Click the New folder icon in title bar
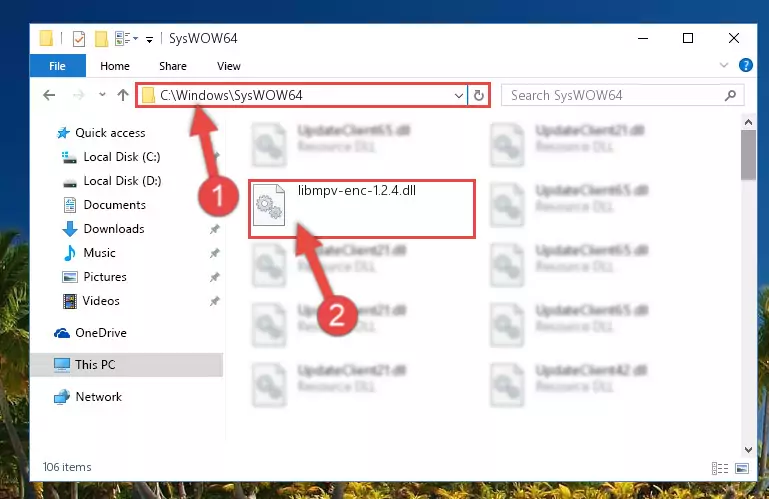 [x=101, y=38]
